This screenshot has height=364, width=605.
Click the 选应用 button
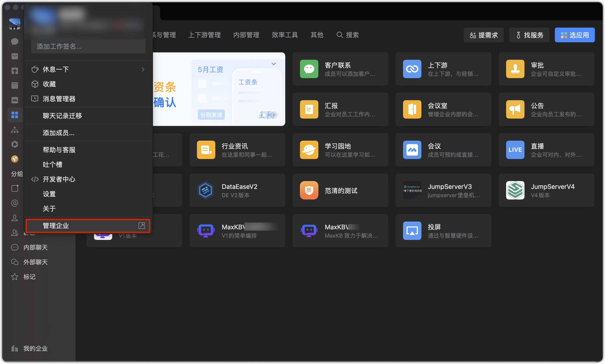(x=575, y=35)
